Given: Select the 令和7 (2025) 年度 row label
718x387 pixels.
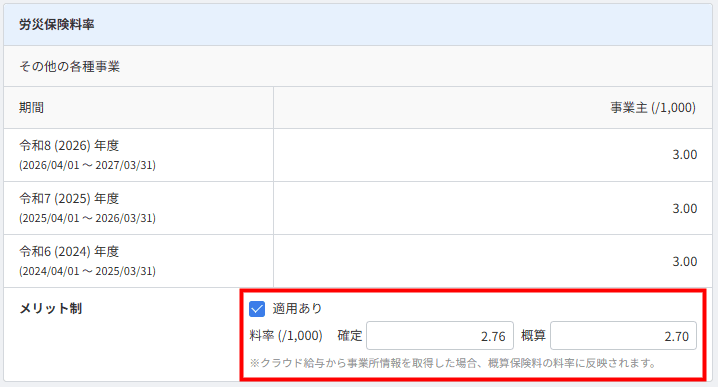Looking at the screenshot, I should (69, 199).
